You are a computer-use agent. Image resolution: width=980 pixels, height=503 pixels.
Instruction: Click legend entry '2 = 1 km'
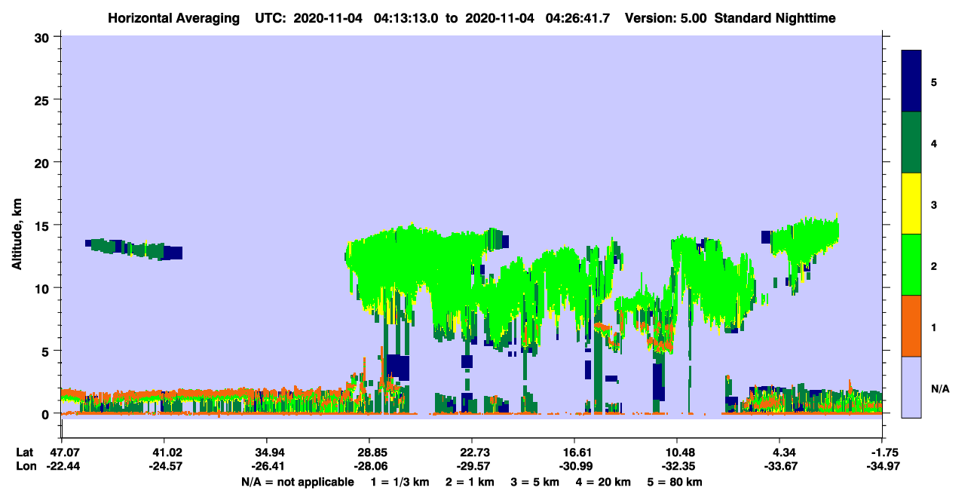coord(470,482)
